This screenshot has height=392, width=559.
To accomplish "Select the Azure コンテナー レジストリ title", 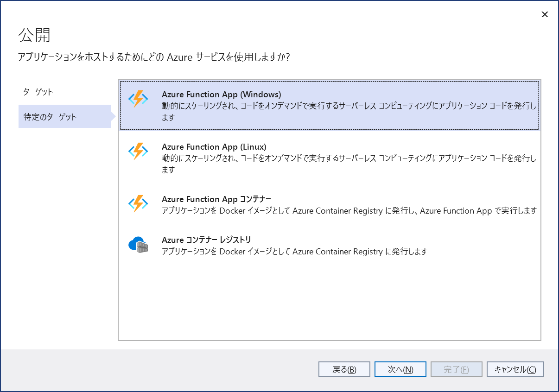I will coord(206,240).
